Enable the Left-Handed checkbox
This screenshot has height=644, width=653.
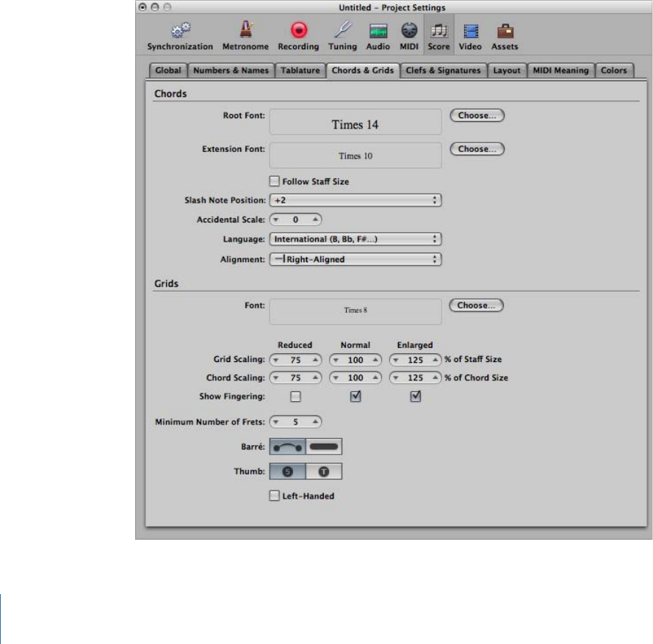(x=275, y=496)
